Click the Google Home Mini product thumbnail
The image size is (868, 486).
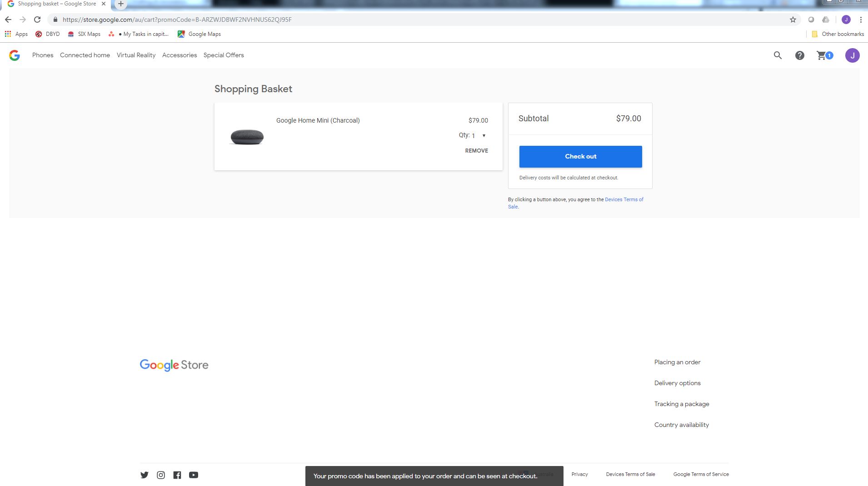(x=247, y=137)
